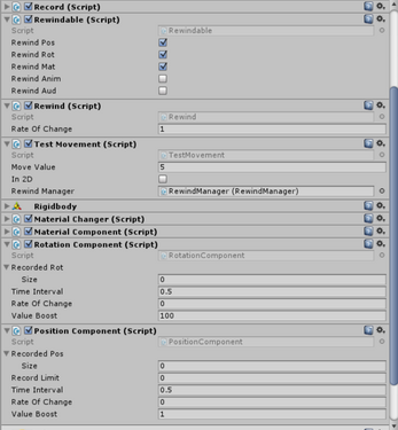Click the Rigidbody component icon

tap(17, 206)
